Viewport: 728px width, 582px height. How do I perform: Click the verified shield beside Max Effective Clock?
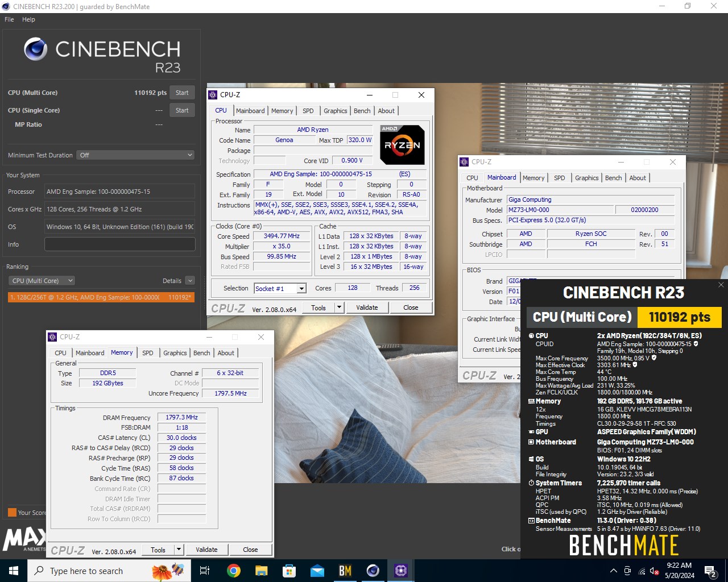[635, 365]
